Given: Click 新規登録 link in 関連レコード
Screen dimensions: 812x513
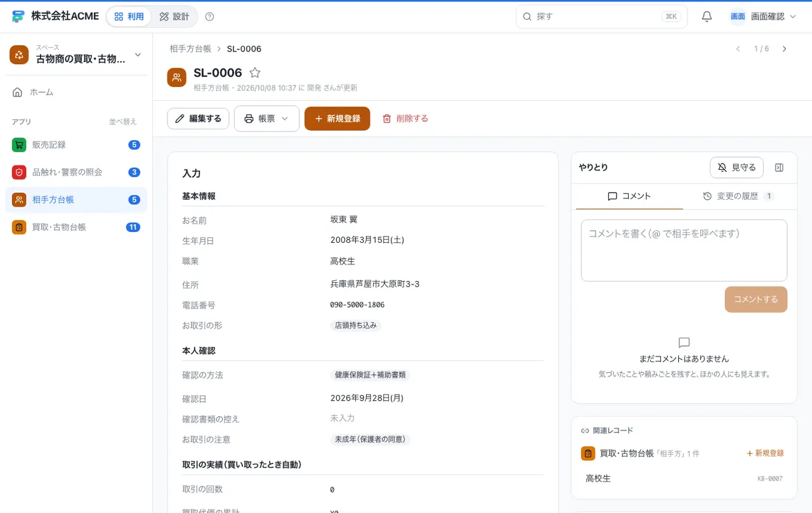Looking at the screenshot, I should pyautogui.click(x=765, y=453).
